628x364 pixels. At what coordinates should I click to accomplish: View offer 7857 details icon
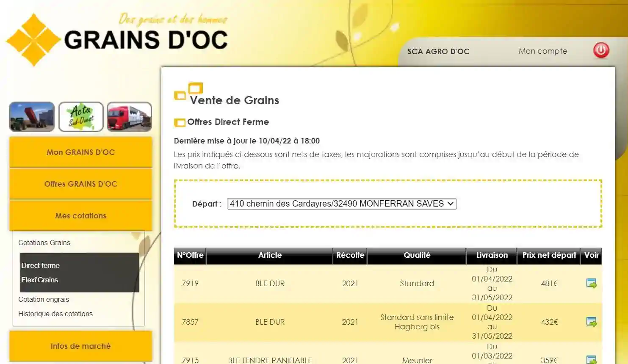(591, 322)
